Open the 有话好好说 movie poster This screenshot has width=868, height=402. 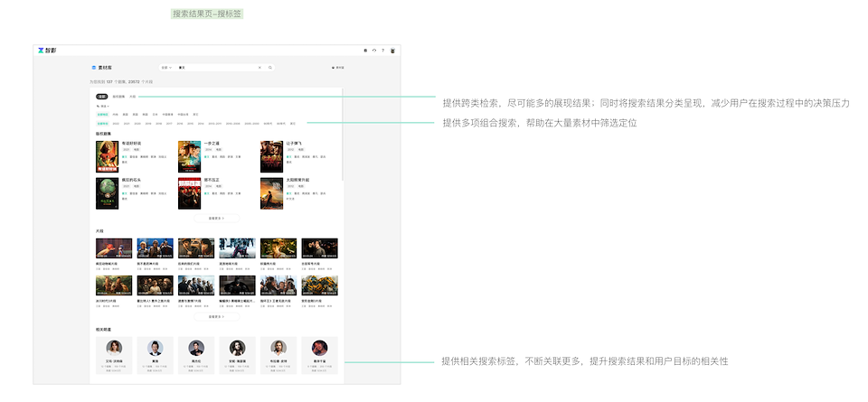(107, 156)
